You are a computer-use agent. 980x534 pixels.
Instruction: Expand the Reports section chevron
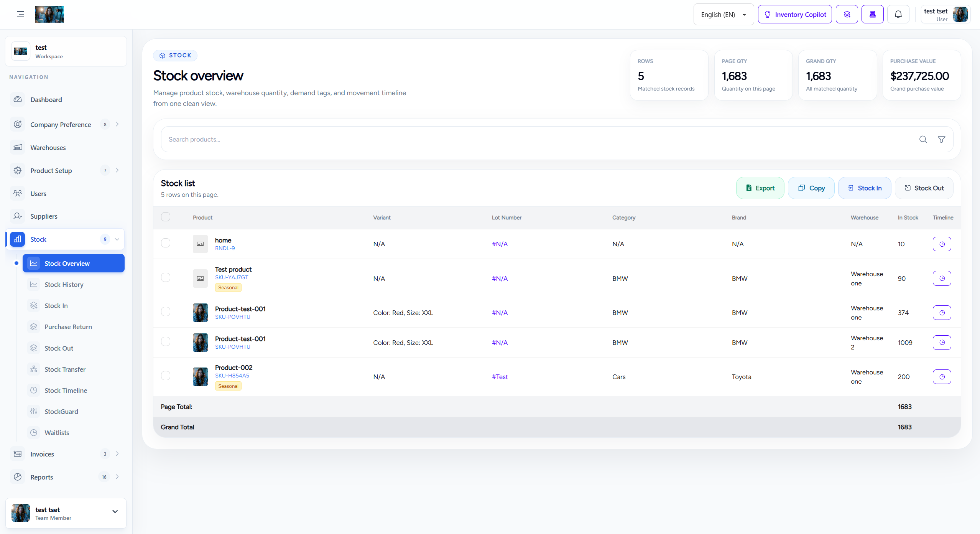coord(117,477)
